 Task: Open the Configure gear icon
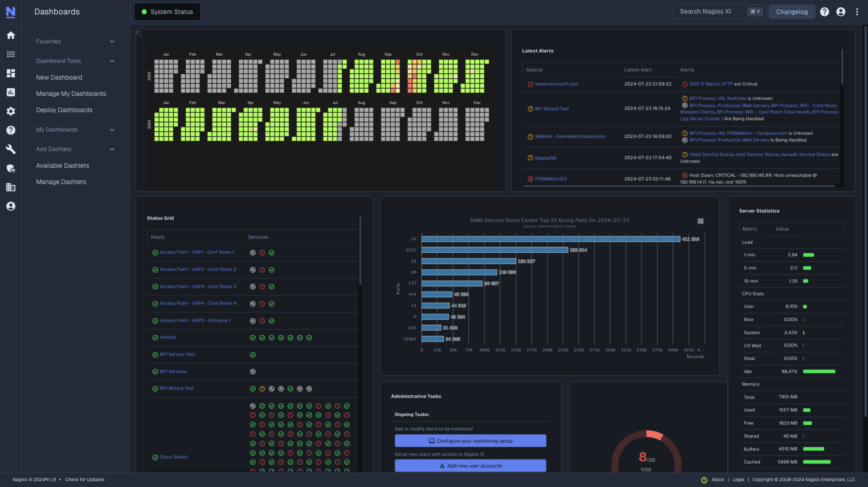click(x=11, y=111)
